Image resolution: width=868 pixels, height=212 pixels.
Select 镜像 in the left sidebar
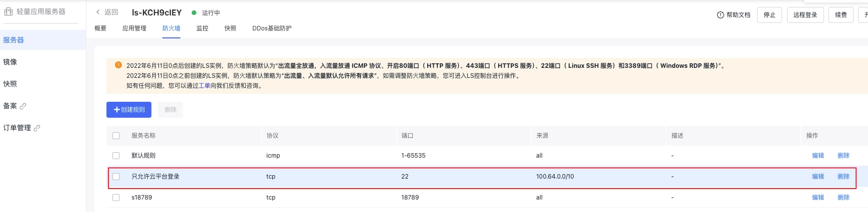pos(10,62)
